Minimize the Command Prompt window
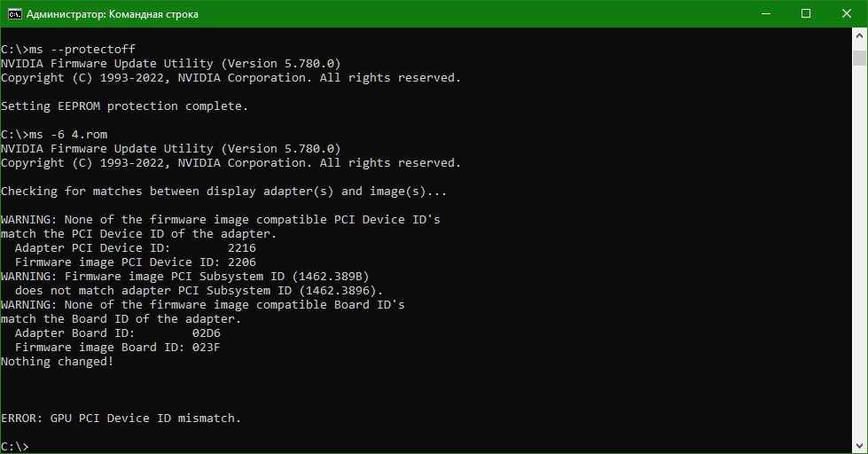The width and height of the screenshot is (868, 454). pyautogui.click(x=765, y=13)
